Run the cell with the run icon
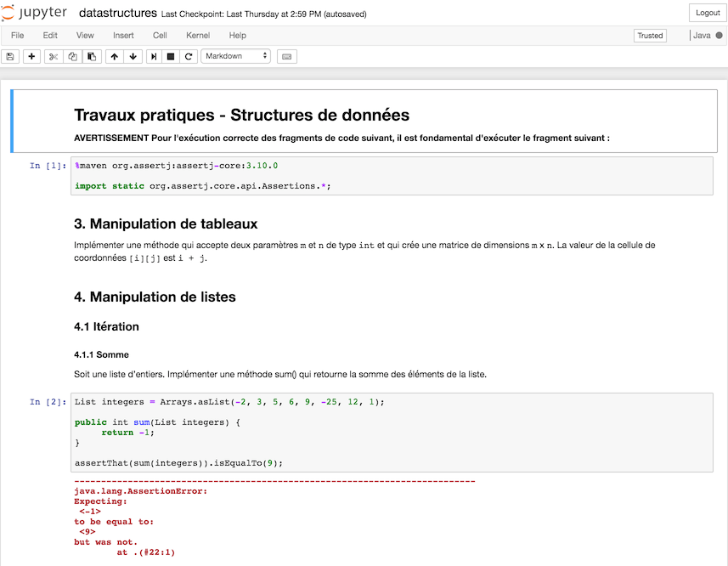Image resolution: width=728 pixels, height=566 pixels. point(154,56)
